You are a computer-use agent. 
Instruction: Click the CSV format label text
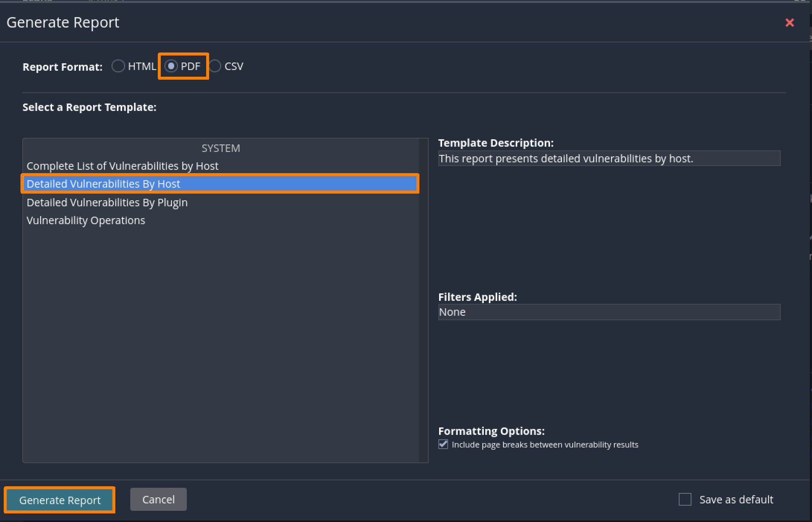[234, 66]
